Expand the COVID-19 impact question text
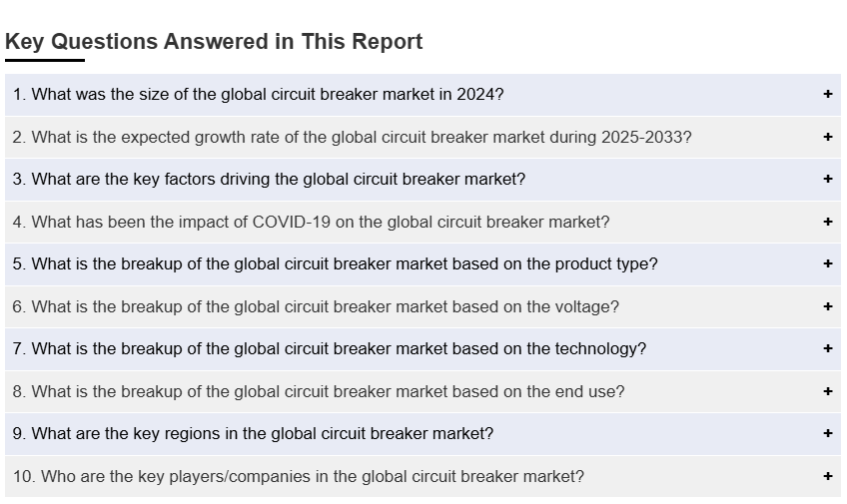This screenshot has height=504, width=847. click(x=311, y=222)
